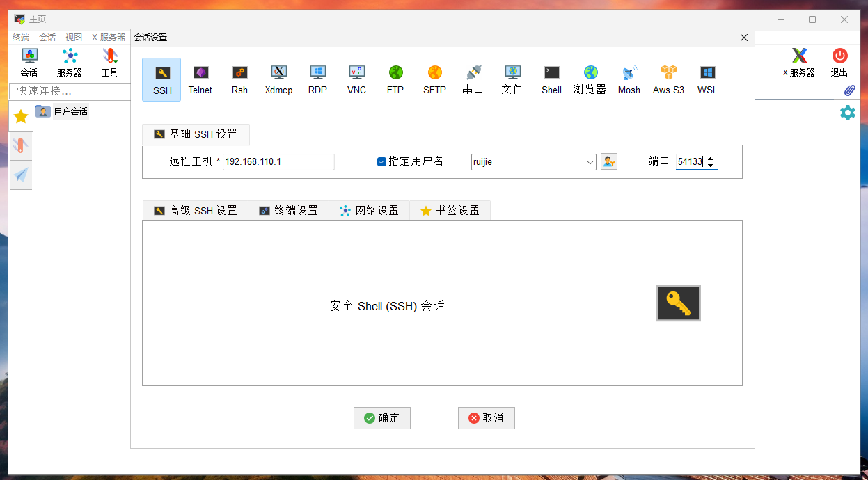Uncheck the 指定用户名 checkbox
Image resolution: width=868 pixels, height=480 pixels.
(381, 161)
